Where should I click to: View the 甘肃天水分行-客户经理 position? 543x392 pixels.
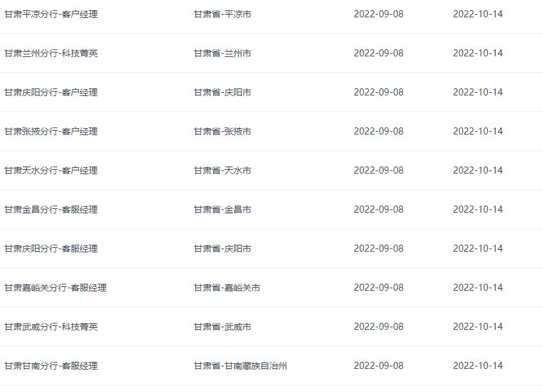pyautogui.click(x=51, y=171)
